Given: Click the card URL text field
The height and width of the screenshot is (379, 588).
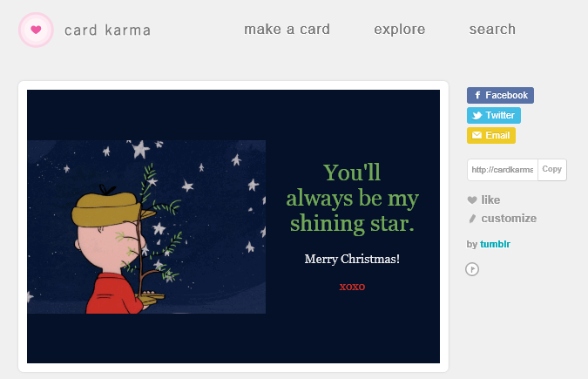Looking at the screenshot, I should click(x=503, y=169).
